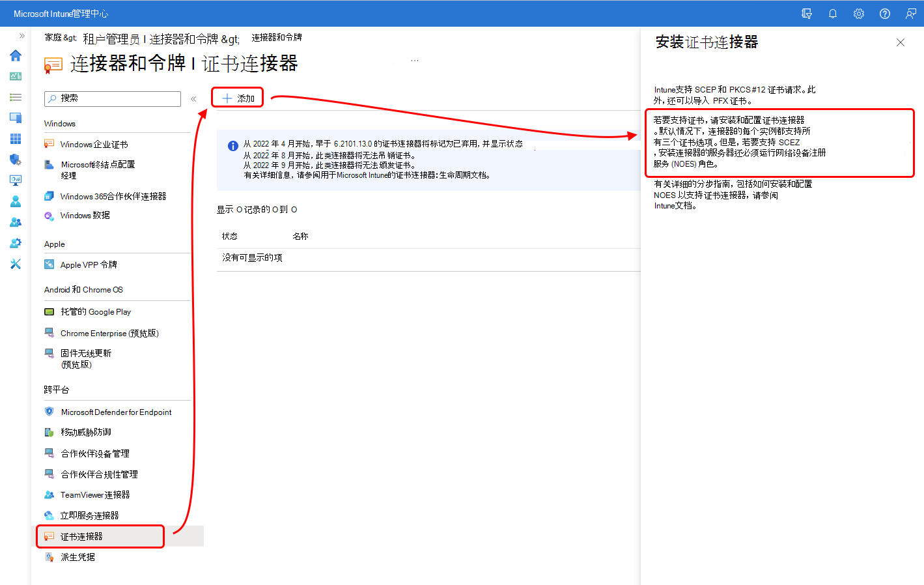This screenshot has width=924, height=585.
Task: Click the 连接器和令牌 breadcrumb at end
Action: pyautogui.click(x=277, y=38)
